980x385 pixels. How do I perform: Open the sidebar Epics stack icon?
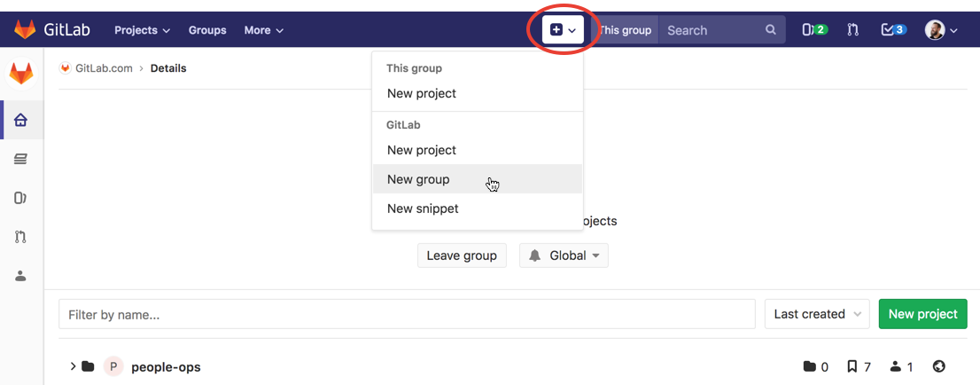[x=20, y=159]
